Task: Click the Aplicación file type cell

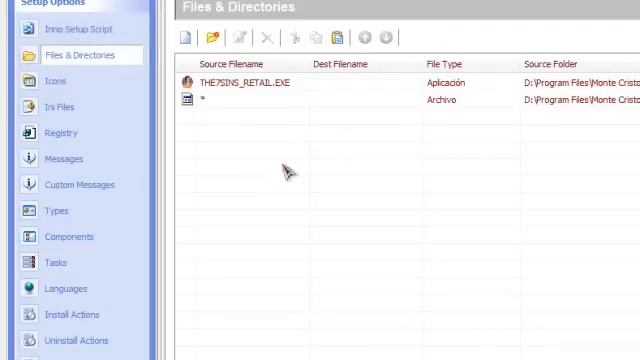Action: tap(446, 83)
